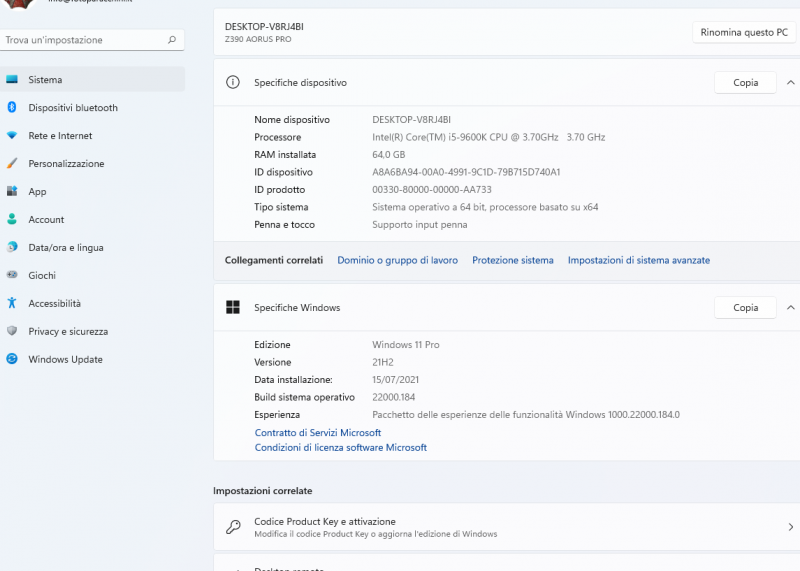Open Giochi settings
Image resolution: width=800 pixels, height=571 pixels.
pyautogui.click(x=92, y=276)
